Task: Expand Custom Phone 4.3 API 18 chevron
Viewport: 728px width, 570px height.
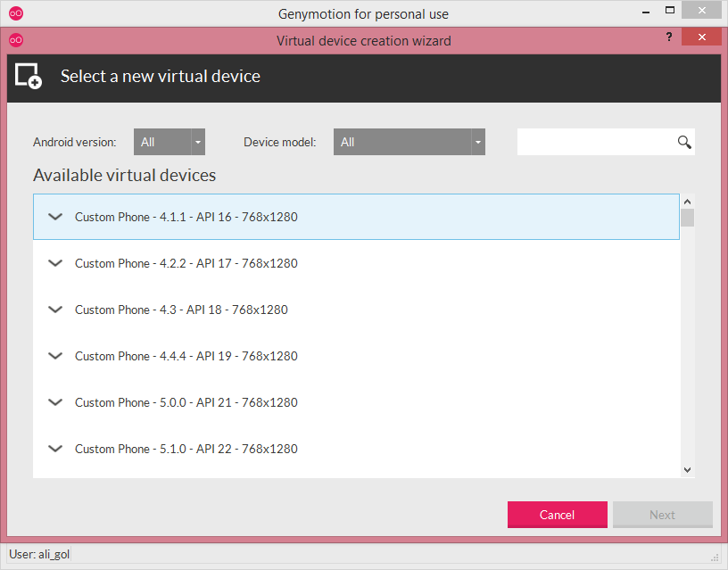Action: 55,310
